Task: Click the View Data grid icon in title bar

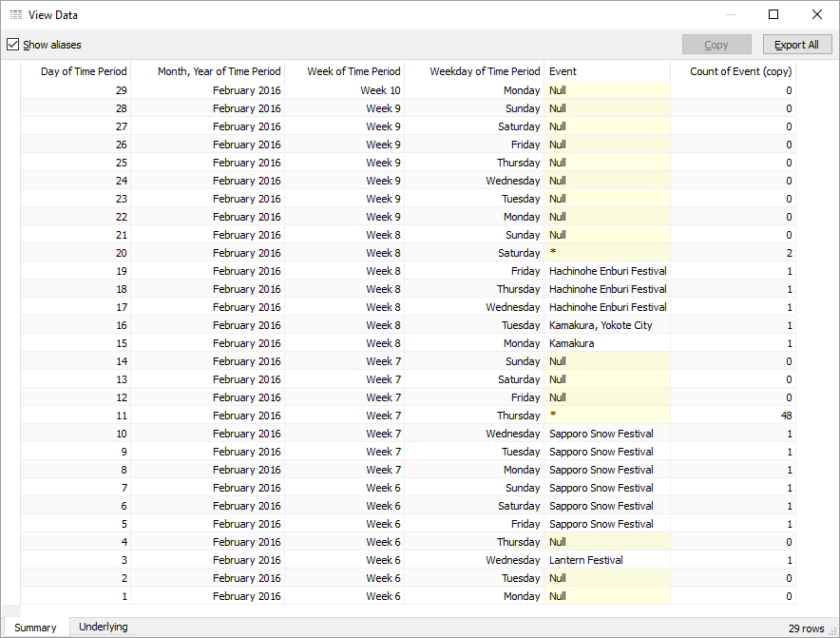Action: (x=15, y=14)
